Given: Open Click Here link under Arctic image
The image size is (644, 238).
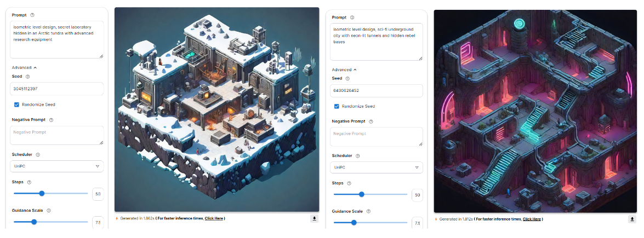Looking at the screenshot, I should (214, 218).
